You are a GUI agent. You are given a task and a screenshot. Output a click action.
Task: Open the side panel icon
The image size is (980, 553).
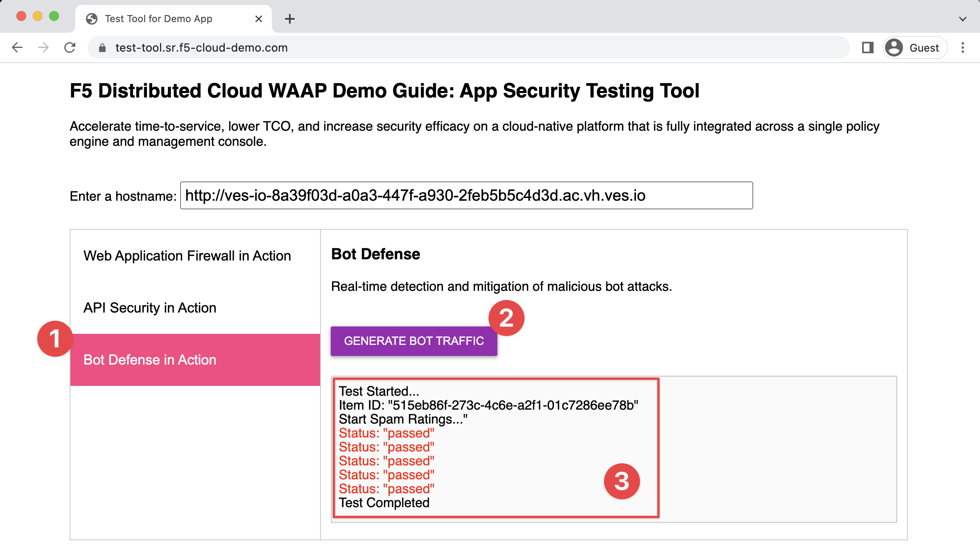coord(867,48)
